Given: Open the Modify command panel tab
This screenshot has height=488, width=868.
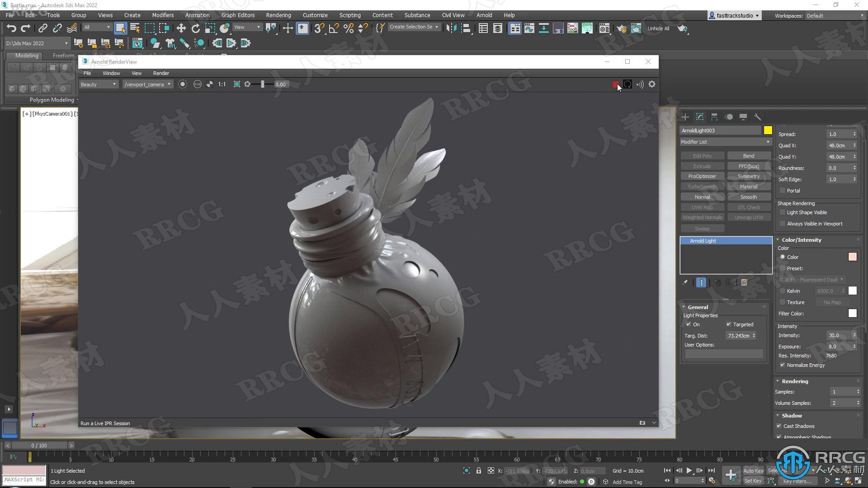Looking at the screenshot, I should click(x=699, y=117).
